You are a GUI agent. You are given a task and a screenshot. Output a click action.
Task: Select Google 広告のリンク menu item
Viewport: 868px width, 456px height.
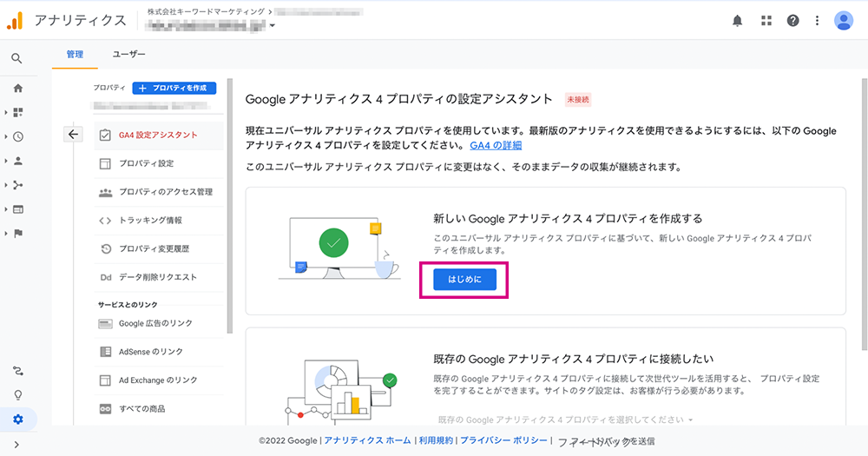pos(159,324)
